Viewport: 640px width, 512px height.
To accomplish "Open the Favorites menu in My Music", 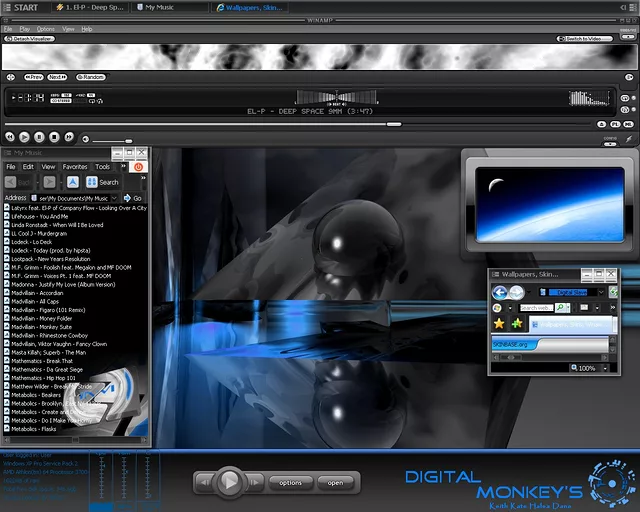I will (75, 167).
